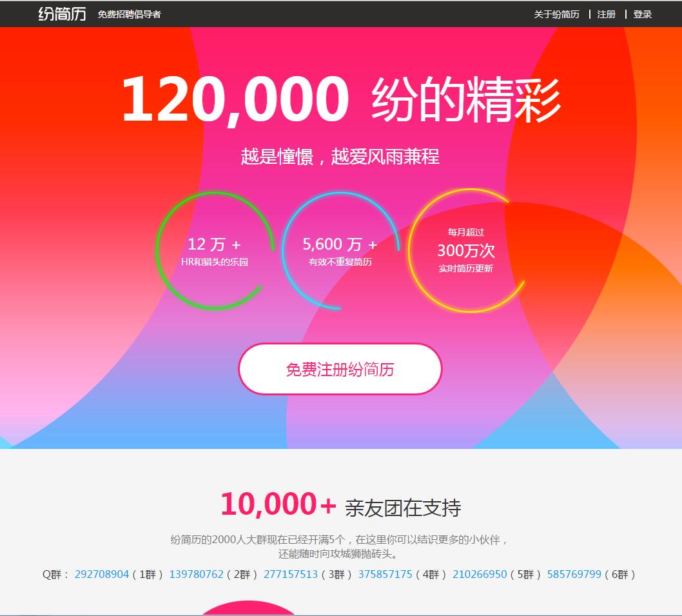Click the 纷简历 logo in header

point(62,14)
